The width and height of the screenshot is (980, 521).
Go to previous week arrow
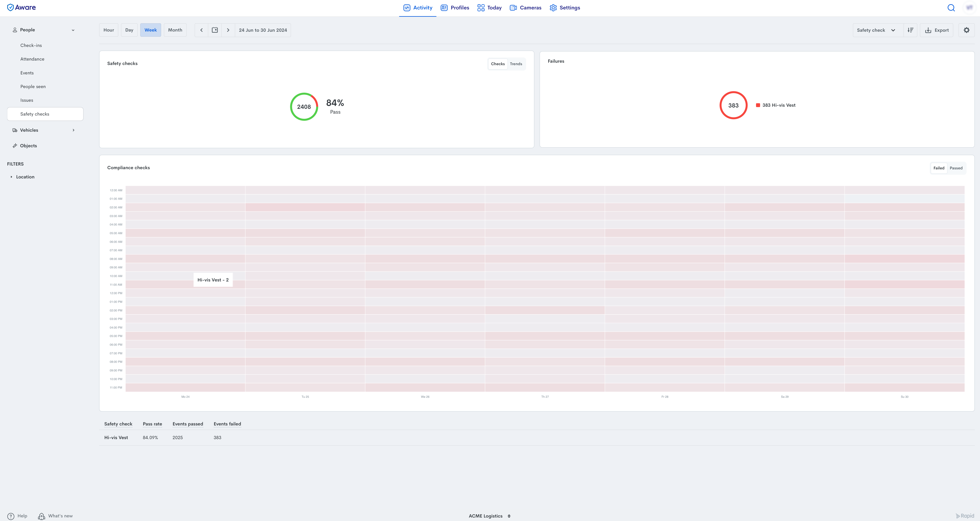pos(201,30)
